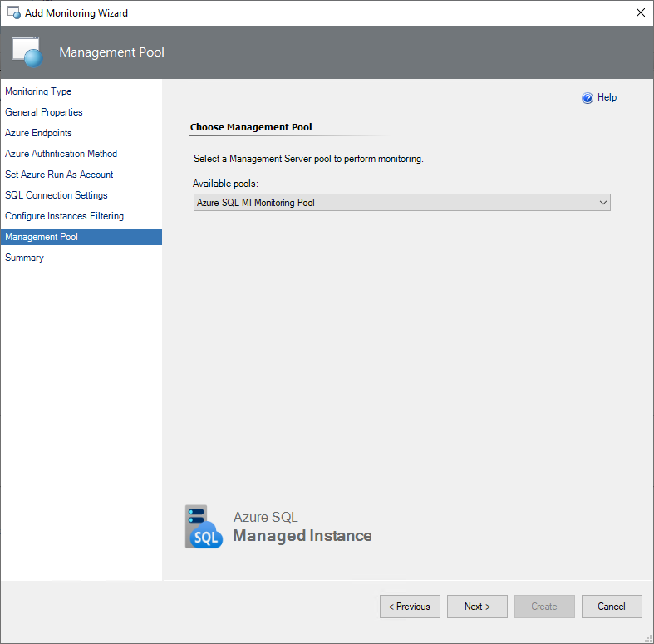Image resolution: width=654 pixels, height=644 pixels.
Task: Click the Next button
Action: pyautogui.click(x=477, y=607)
